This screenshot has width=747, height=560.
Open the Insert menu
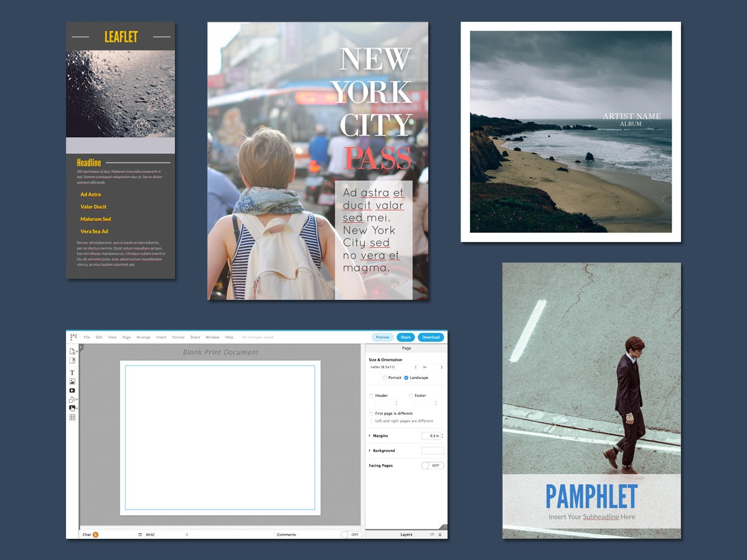click(x=161, y=337)
